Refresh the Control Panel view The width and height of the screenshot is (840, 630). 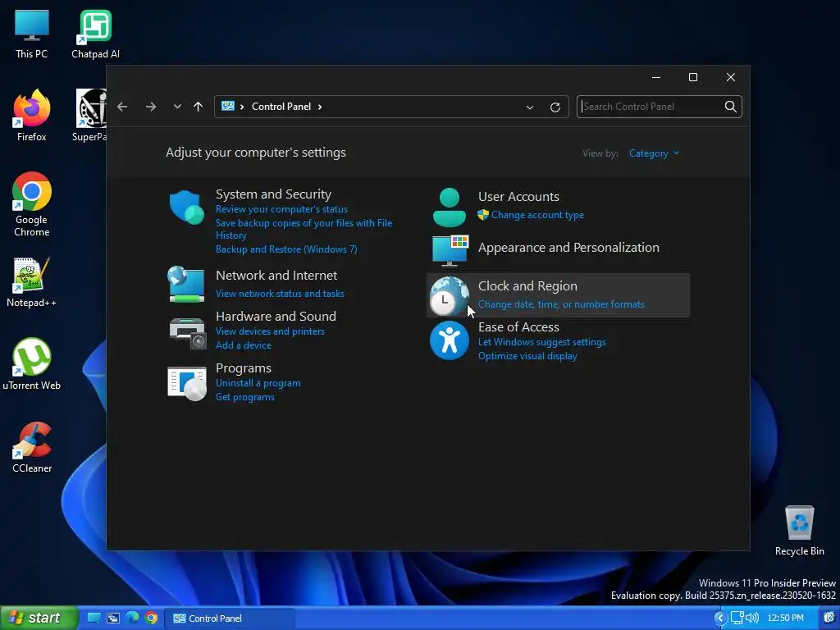555,107
